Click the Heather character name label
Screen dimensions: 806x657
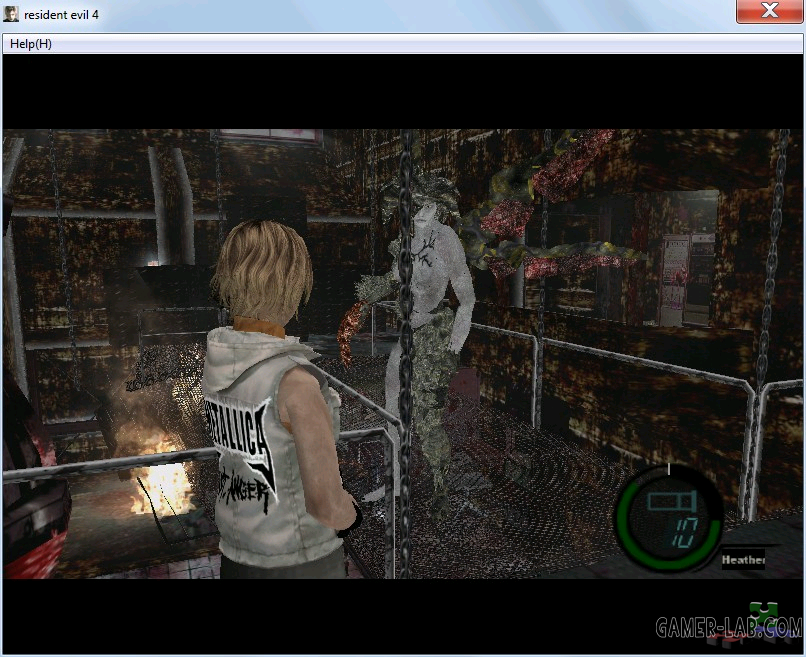pyautogui.click(x=743, y=560)
